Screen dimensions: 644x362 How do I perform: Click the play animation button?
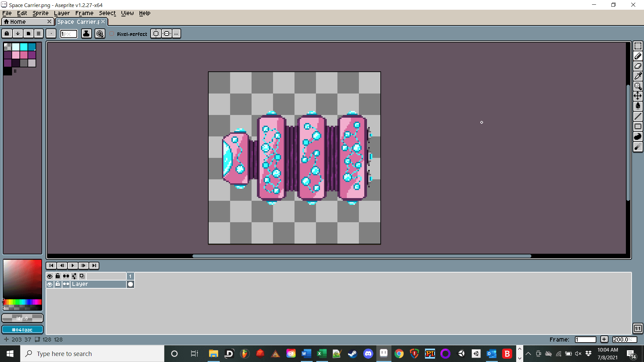click(72, 265)
